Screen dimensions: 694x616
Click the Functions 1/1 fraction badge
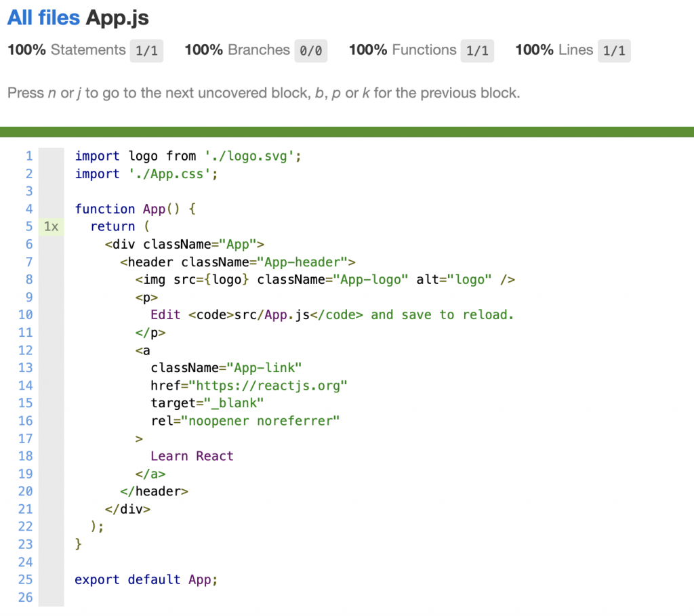477,50
